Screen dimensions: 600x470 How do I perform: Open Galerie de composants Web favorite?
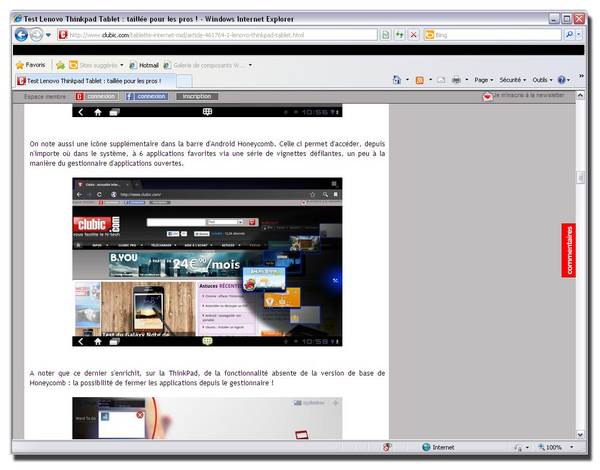205,65
